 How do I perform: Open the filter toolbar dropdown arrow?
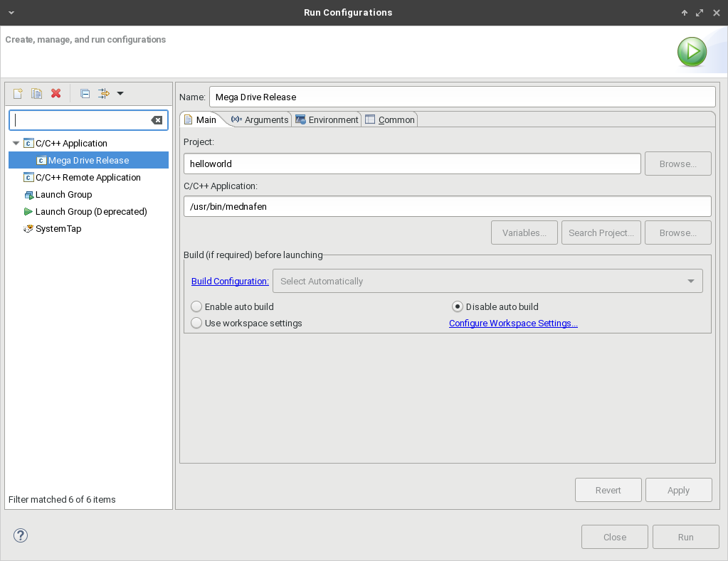[120, 93]
